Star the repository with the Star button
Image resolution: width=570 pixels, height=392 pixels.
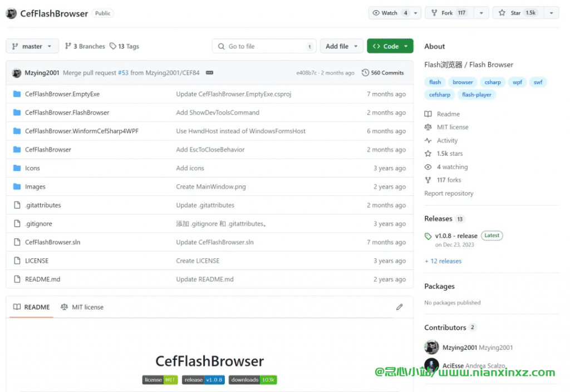click(x=518, y=13)
